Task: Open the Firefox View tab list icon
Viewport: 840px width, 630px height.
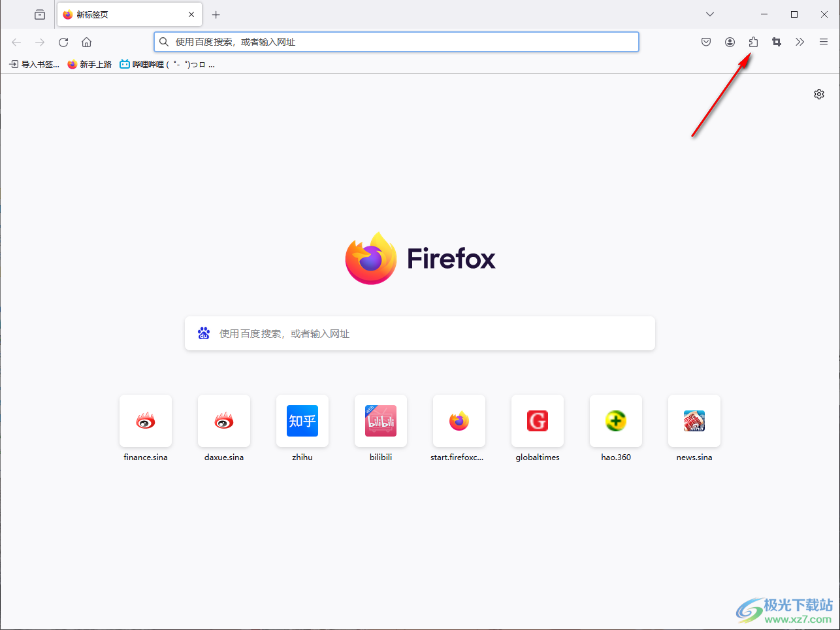Action: tap(40, 14)
